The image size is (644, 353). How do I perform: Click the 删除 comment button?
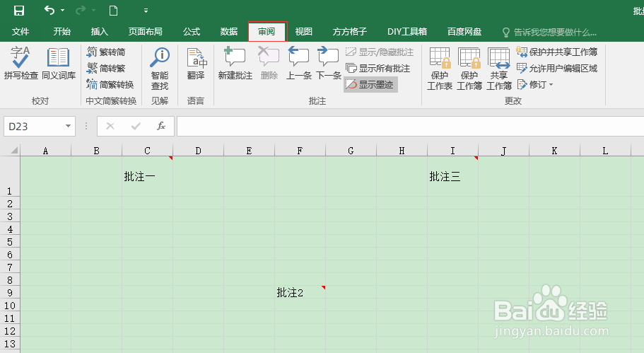pyautogui.click(x=269, y=63)
